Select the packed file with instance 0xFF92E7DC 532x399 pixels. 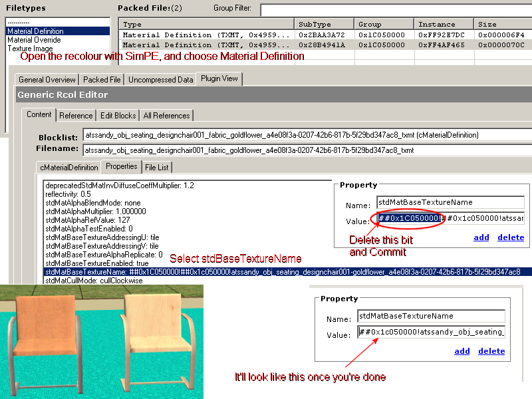click(325, 35)
